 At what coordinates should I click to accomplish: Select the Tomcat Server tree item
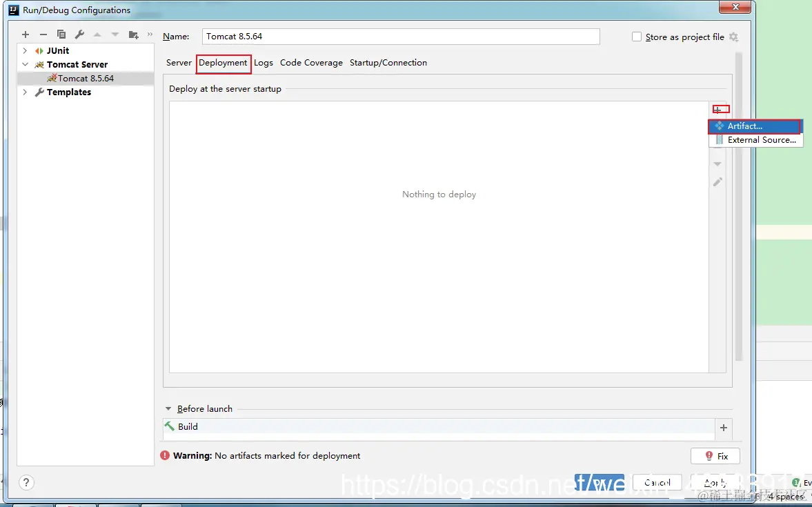click(x=77, y=64)
